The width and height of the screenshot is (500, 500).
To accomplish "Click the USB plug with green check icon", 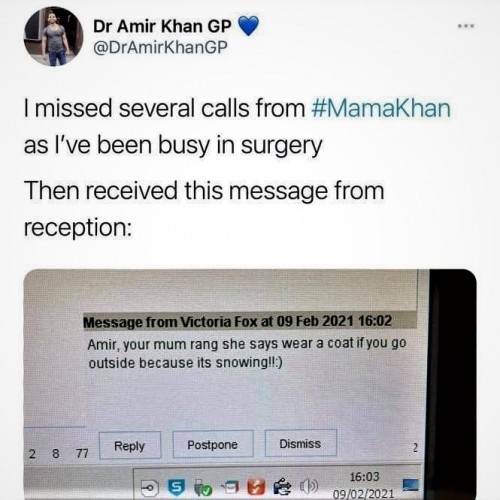I will click(x=203, y=488).
